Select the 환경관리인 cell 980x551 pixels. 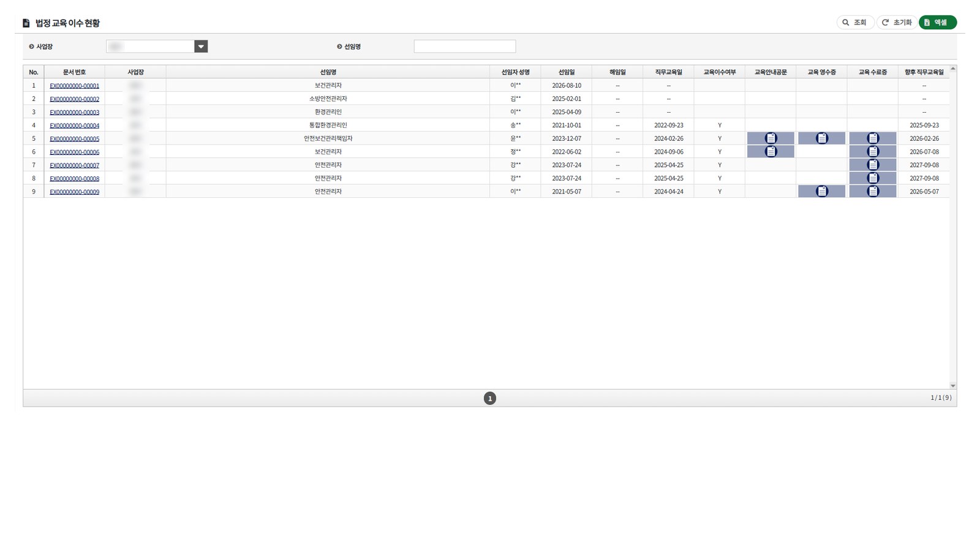(328, 112)
